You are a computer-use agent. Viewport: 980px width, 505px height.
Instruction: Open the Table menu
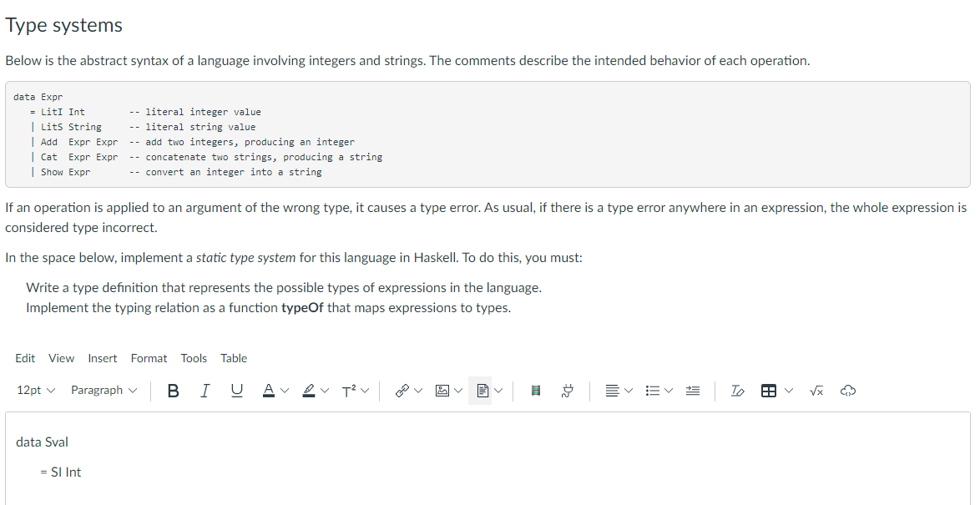tap(233, 358)
